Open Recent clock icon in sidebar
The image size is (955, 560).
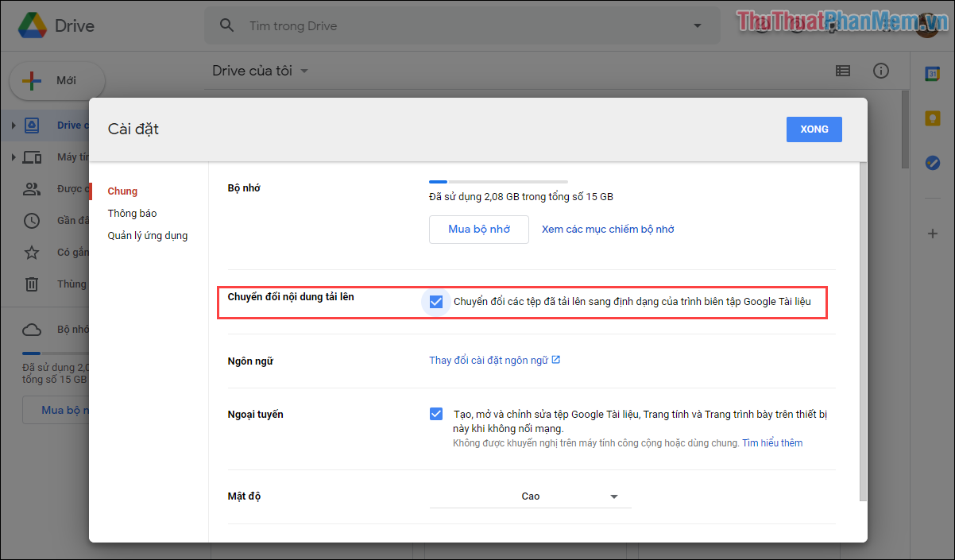pos(32,221)
